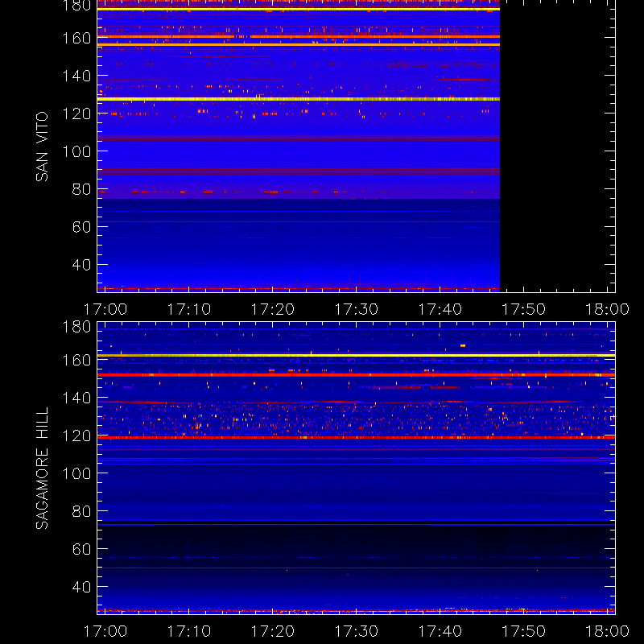Choose 17:30 label beneath Sagamore Hill plot
This screenshot has width=644, height=644.
pos(357,631)
